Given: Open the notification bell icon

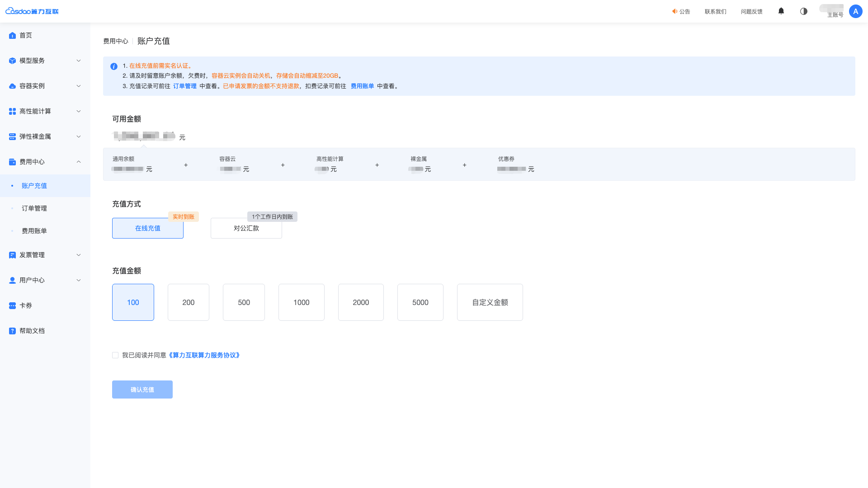Looking at the screenshot, I should click(781, 11).
